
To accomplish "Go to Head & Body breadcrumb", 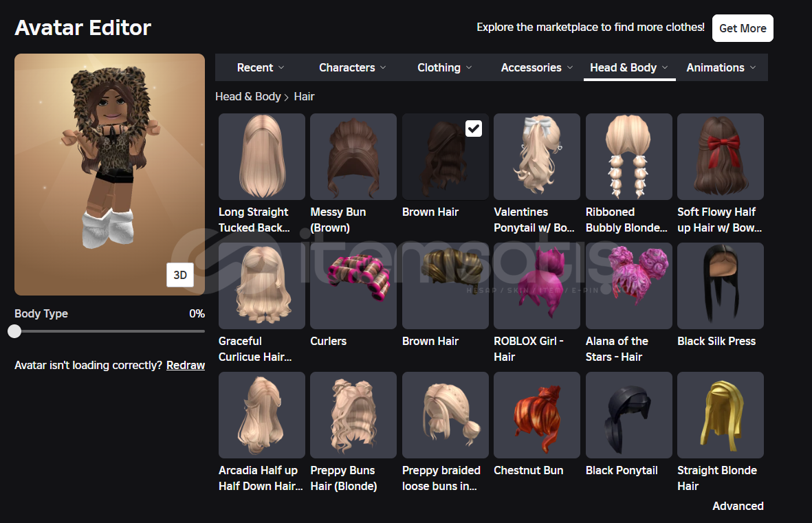I will (248, 97).
